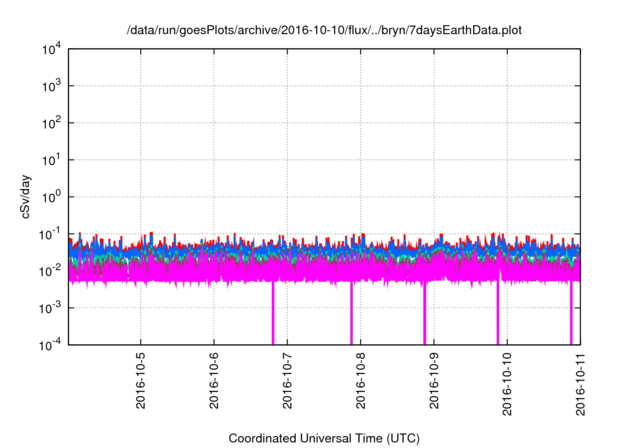
Task: Click the 10^-2 y-axis tick label
Action: [50, 271]
